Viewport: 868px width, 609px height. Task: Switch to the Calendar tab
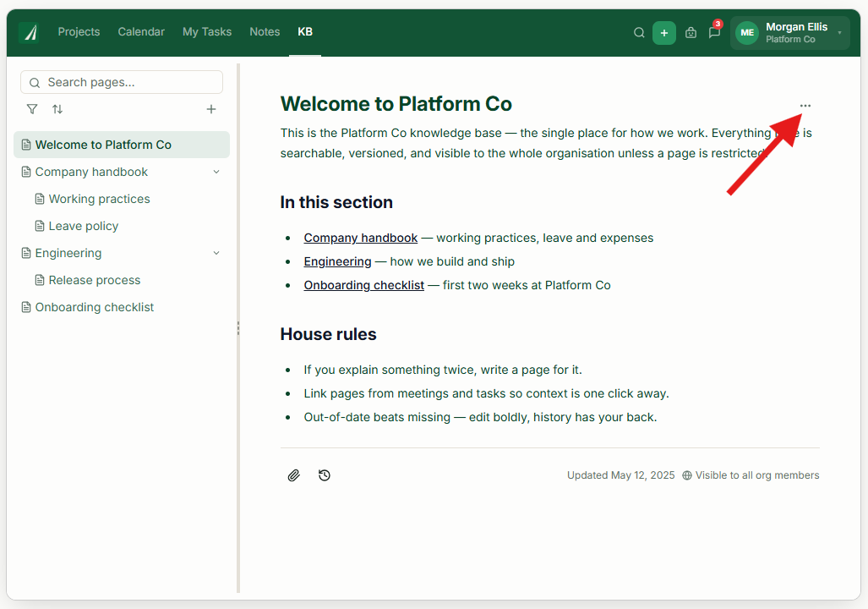141,31
